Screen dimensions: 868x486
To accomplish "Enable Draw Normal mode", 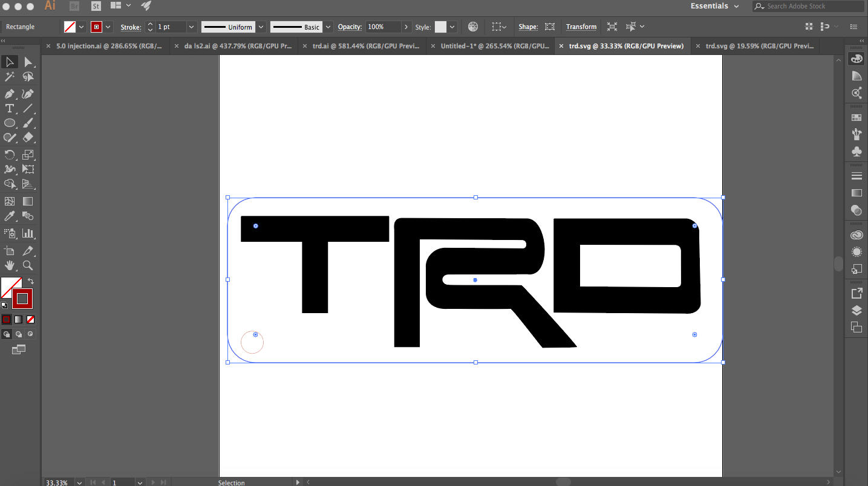I will tap(7, 334).
